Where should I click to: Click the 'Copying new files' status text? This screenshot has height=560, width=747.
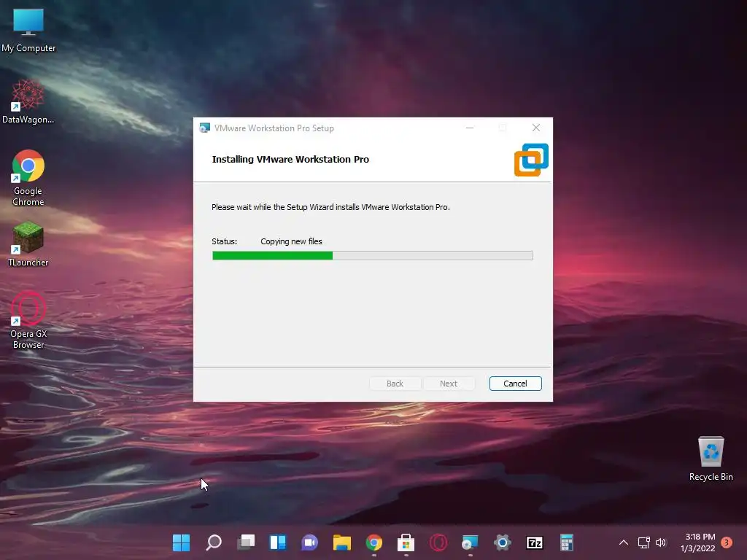(x=291, y=241)
